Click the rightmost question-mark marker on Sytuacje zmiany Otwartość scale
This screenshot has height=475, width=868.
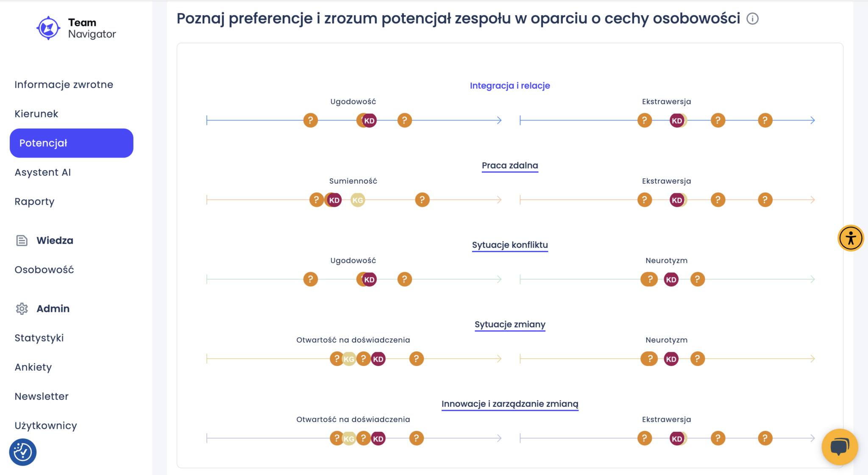(x=416, y=359)
